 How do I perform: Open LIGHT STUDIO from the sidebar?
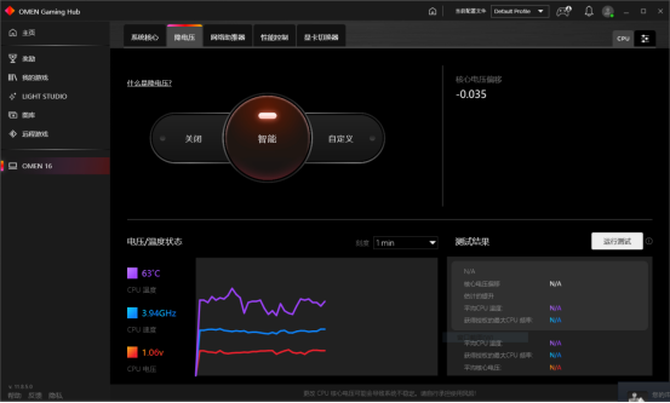pos(38,96)
